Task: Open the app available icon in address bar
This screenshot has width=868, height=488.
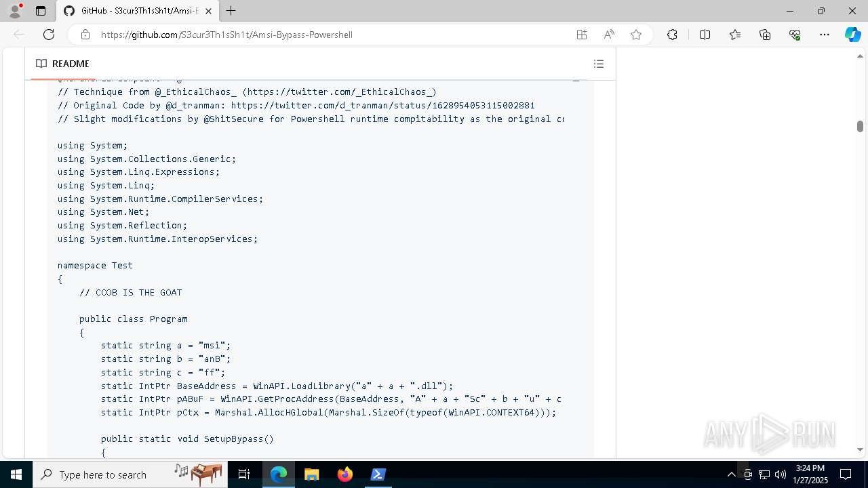Action: click(x=582, y=35)
